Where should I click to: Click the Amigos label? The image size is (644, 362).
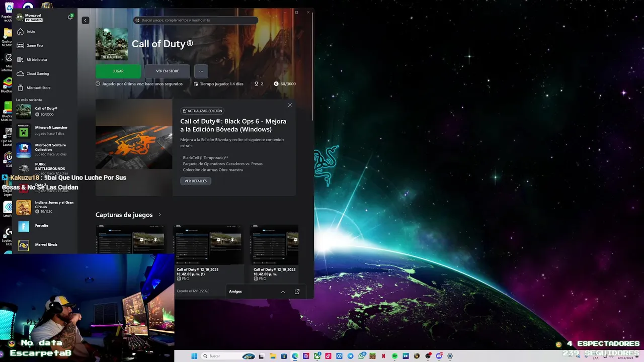(x=235, y=292)
